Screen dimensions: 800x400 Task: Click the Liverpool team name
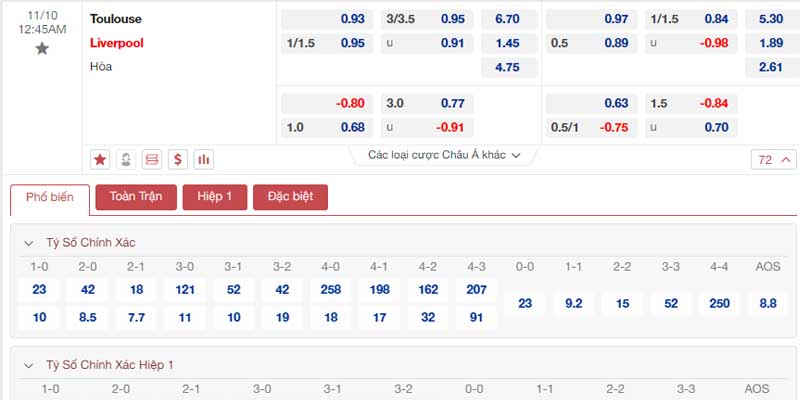[117, 43]
